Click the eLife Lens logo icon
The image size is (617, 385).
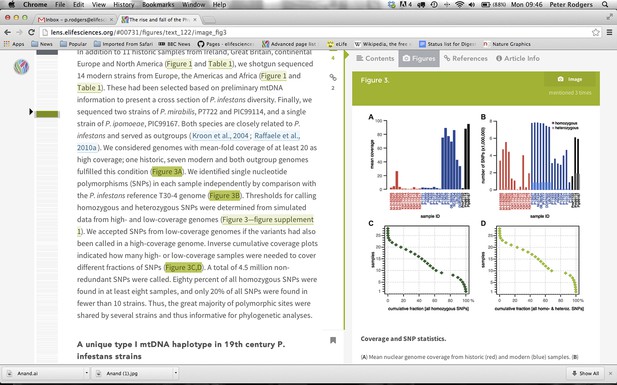(x=21, y=67)
